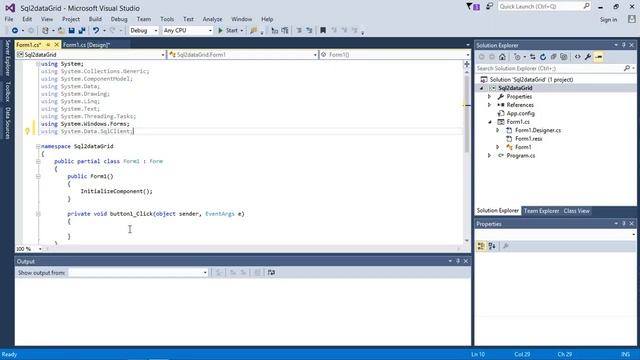Viewport: 640px width, 360px height.
Task: Select App.config in Solution Explorer
Action: tap(520, 113)
